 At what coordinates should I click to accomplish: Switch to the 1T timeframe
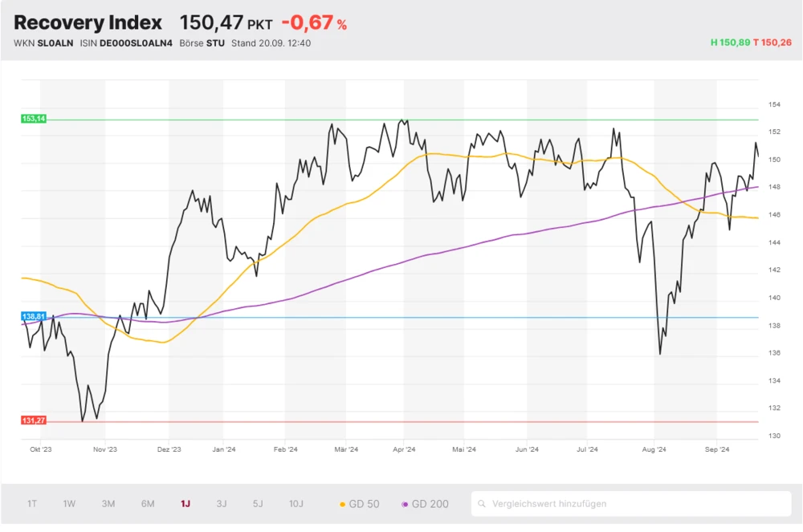pos(31,503)
